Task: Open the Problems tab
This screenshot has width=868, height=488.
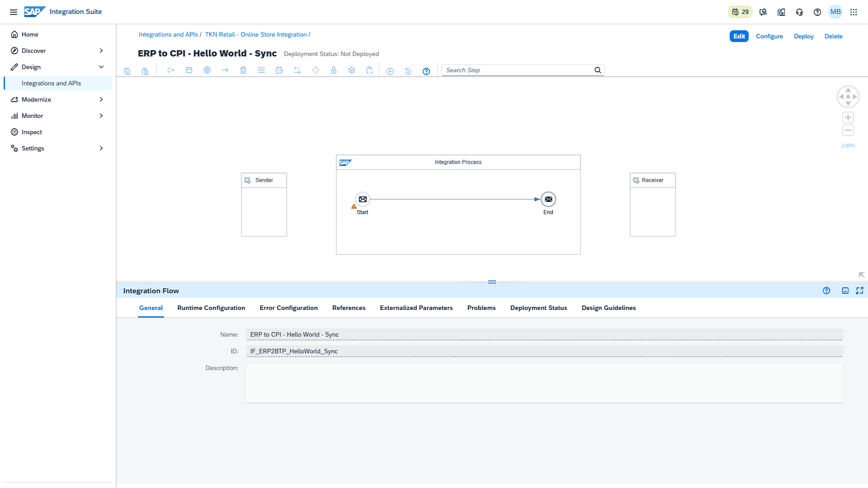Action: [481, 308]
